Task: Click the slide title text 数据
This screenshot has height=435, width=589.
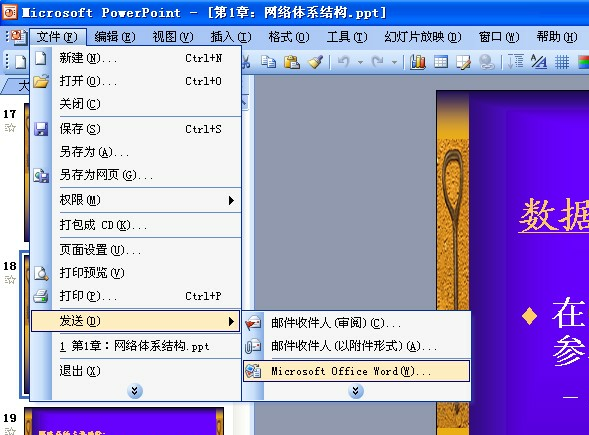Action: pyautogui.click(x=554, y=216)
